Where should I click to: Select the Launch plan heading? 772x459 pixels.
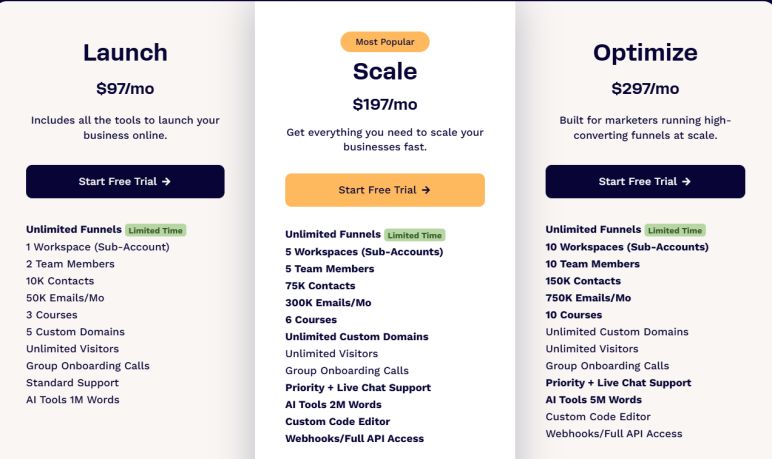(x=125, y=53)
